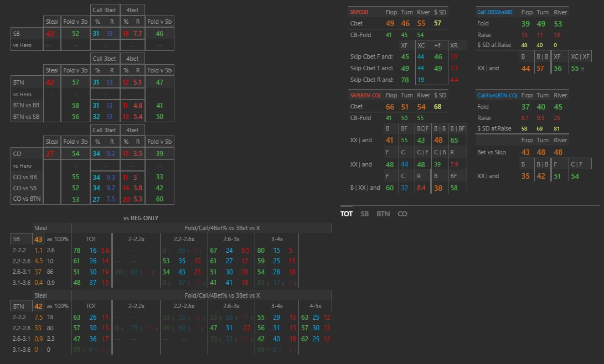Switch to the CO tab
The image size is (604, 364).
(x=402, y=214)
